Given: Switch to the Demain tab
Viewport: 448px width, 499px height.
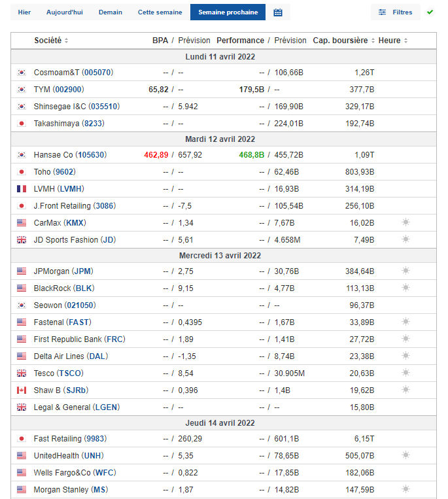Looking at the screenshot, I should tap(110, 12).
